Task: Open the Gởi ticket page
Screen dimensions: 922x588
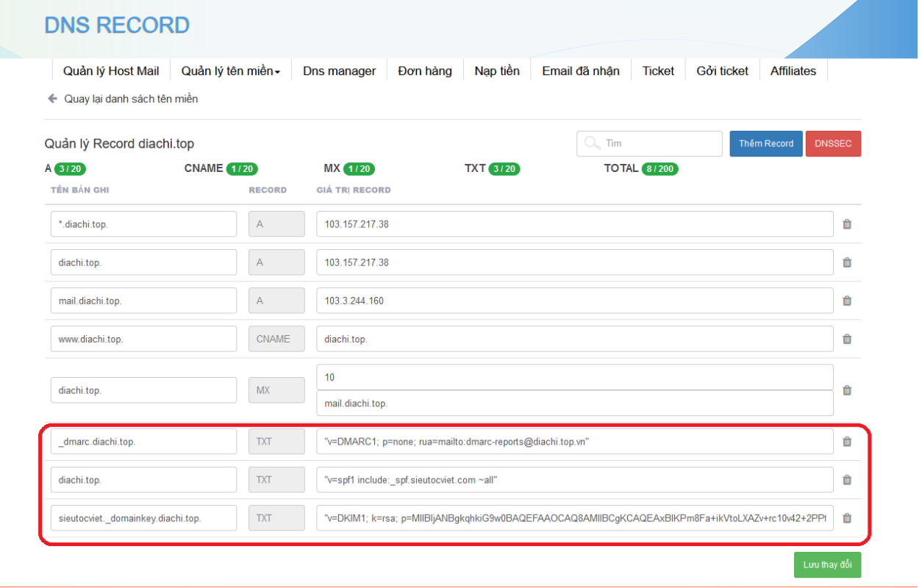Action: tap(722, 71)
